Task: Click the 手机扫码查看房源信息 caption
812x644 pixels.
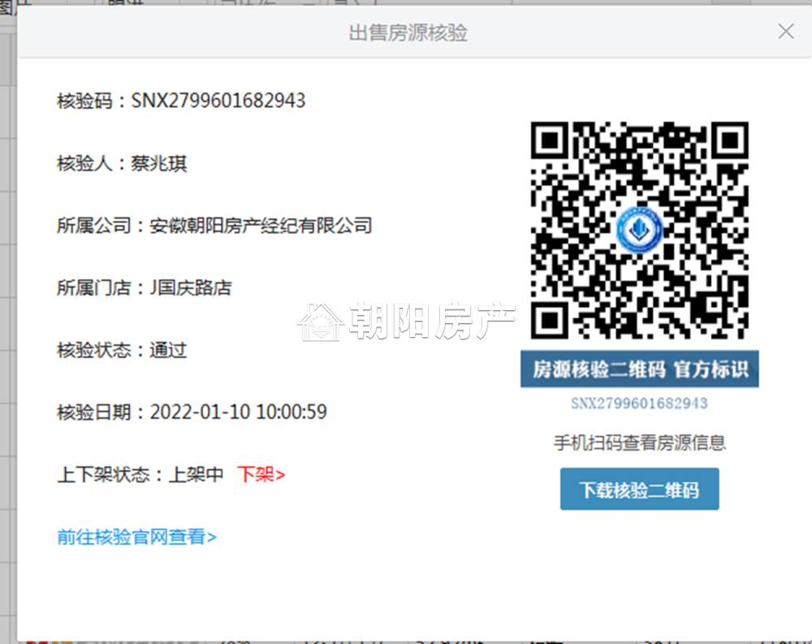Action: click(x=640, y=443)
